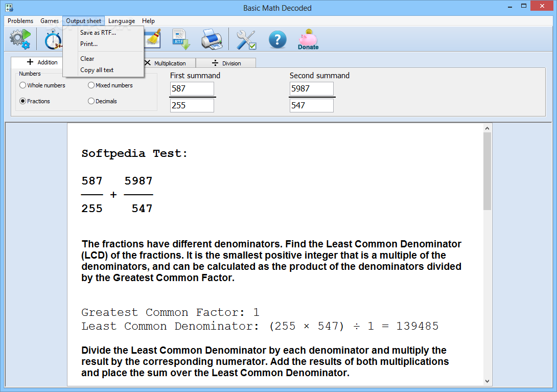Maximize the Basic Math Decoded window
Image resolution: width=557 pixels, height=392 pixels.
(x=524, y=6)
